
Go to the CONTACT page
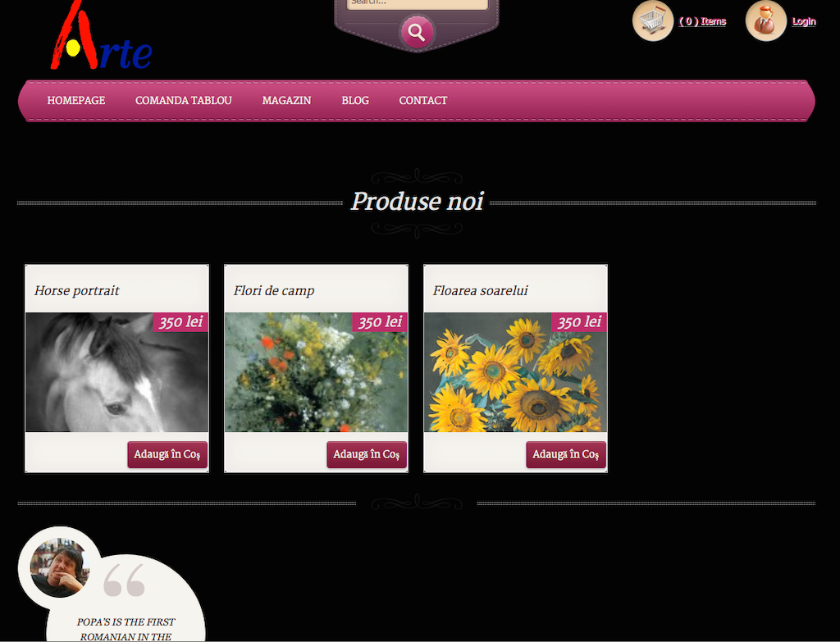[x=423, y=101]
